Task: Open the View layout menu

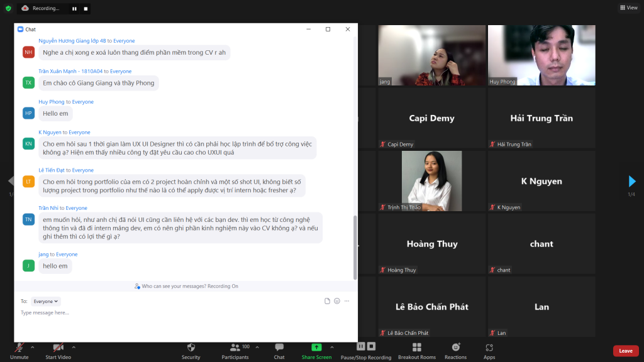Action: [x=629, y=8]
